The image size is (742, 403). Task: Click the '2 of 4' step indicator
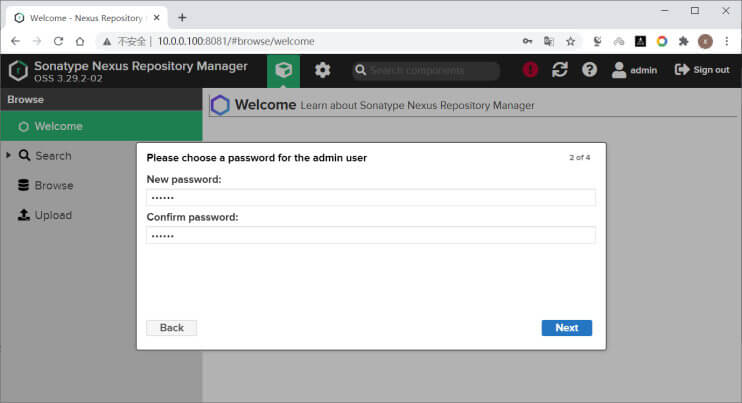click(x=579, y=158)
